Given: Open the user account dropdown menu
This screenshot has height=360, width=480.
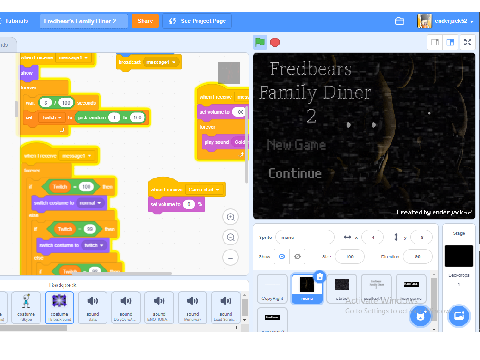Looking at the screenshot, I should (x=446, y=21).
